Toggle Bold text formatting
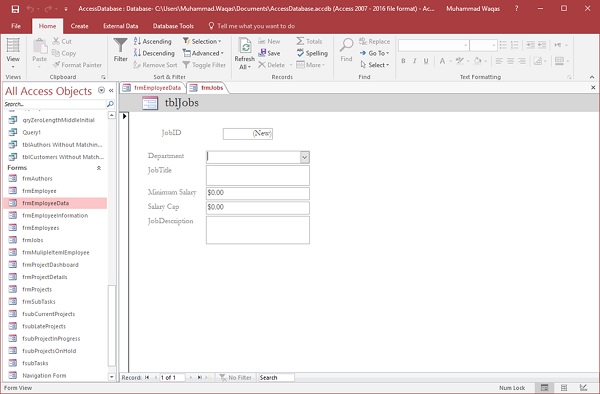600x394 pixels. pyautogui.click(x=403, y=61)
